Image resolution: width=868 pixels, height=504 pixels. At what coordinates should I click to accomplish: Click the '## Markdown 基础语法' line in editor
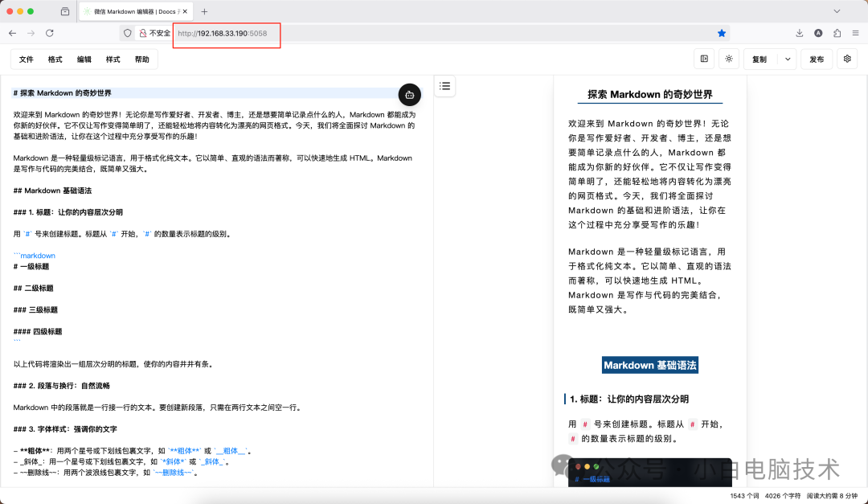(52, 191)
